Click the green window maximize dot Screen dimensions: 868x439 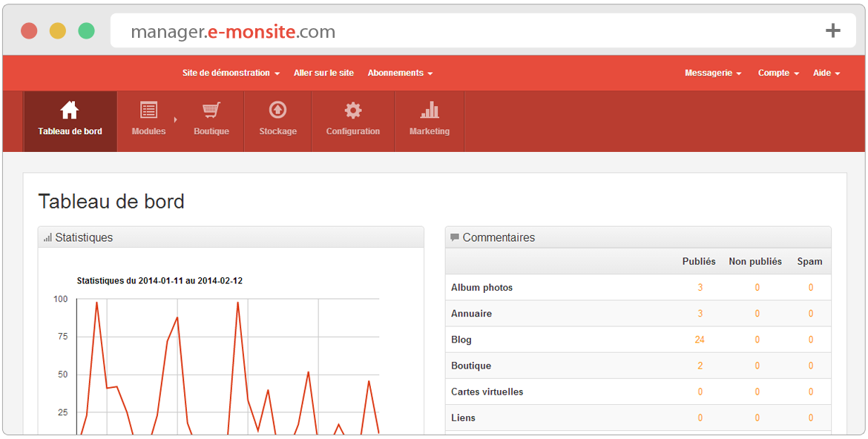pyautogui.click(x=86, y=30)
